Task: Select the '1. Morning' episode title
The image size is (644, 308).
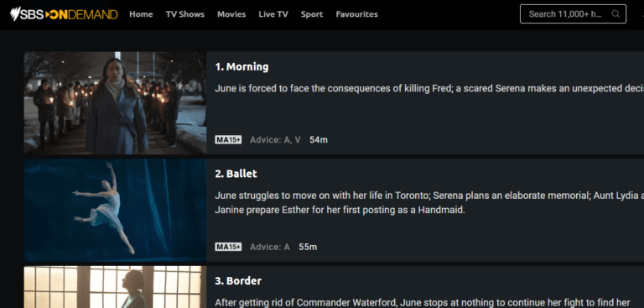Action: click(x=241, y=66)
